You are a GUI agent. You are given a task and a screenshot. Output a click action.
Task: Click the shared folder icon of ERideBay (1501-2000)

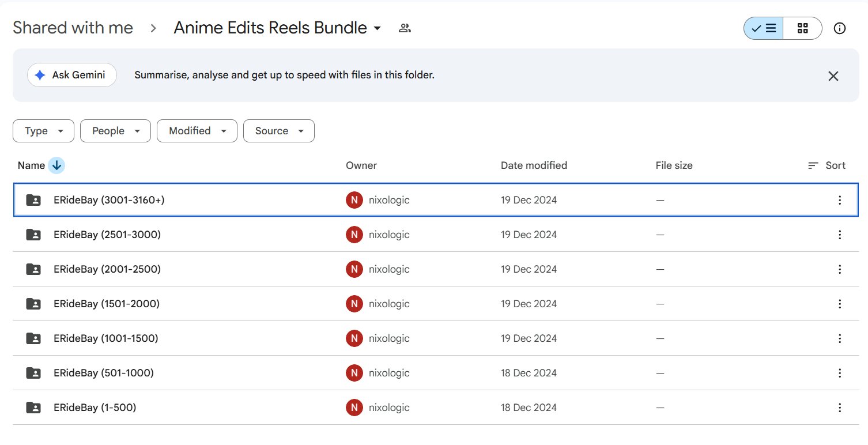(33, 304)
